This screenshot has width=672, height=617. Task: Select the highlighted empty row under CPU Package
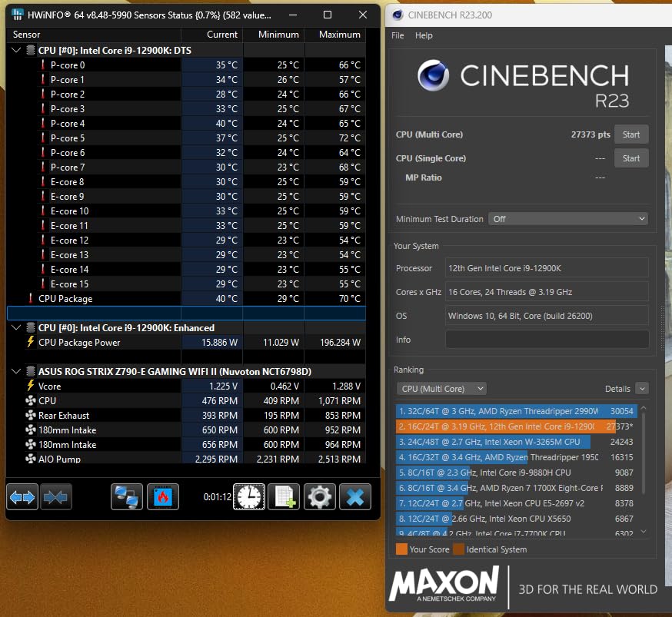click(x=186, y=313)
